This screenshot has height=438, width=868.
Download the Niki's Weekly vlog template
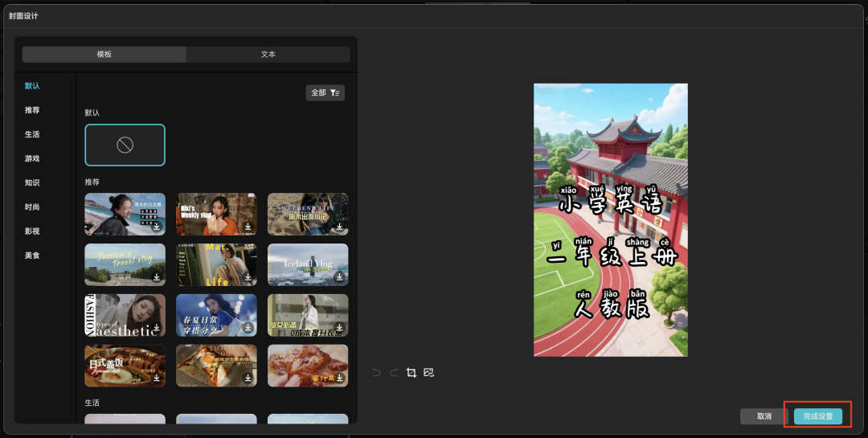(x=248, y=227)
